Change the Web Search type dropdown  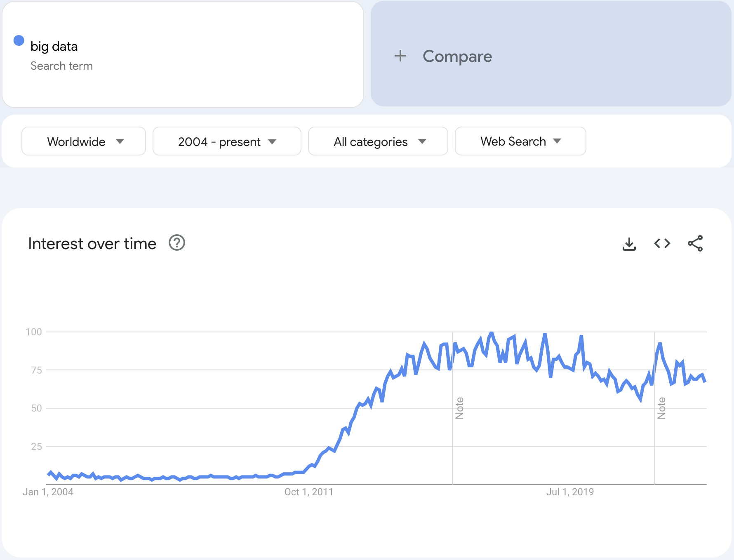[520, 141]
